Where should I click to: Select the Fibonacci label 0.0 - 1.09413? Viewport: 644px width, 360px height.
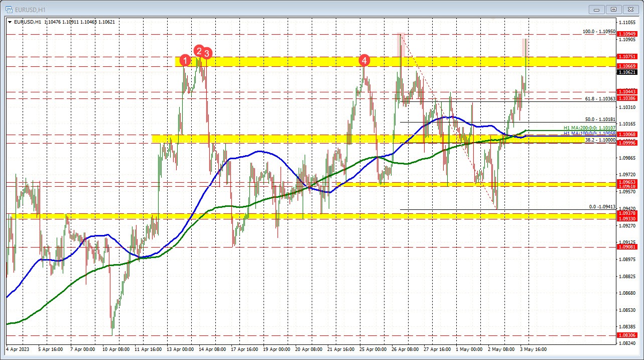coord(602,207)
